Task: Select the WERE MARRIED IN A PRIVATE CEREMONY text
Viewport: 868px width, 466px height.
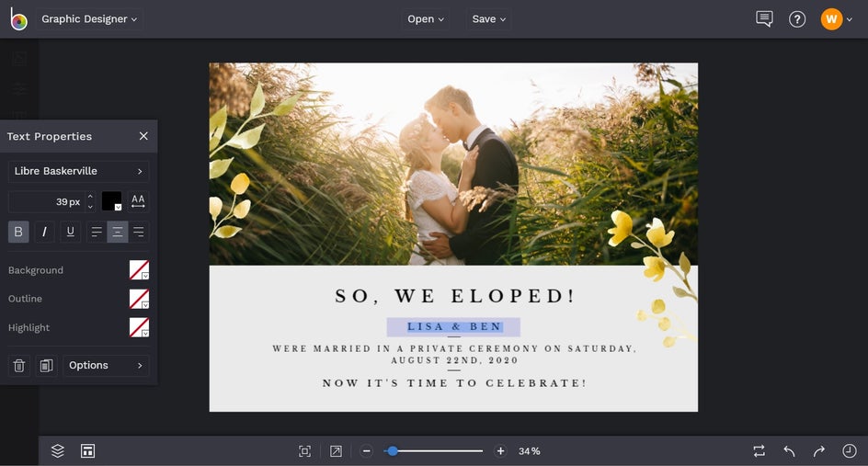Action: click(454, 354)
